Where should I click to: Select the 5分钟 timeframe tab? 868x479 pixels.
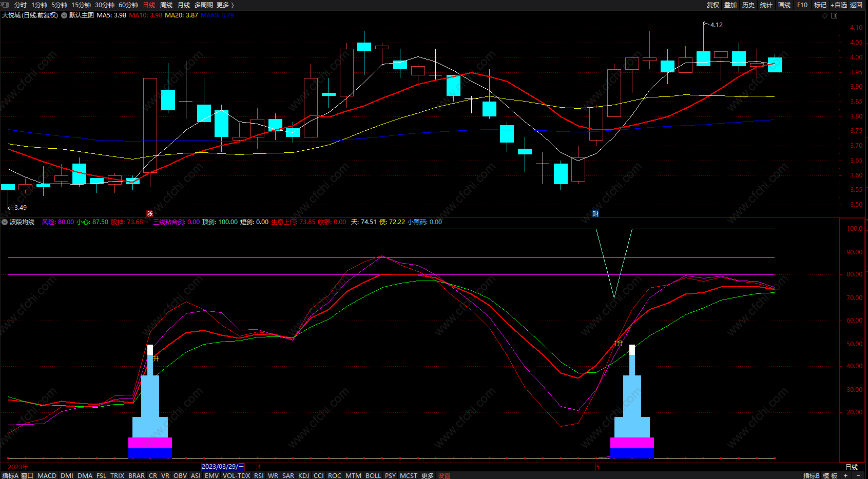pos(60,5)
